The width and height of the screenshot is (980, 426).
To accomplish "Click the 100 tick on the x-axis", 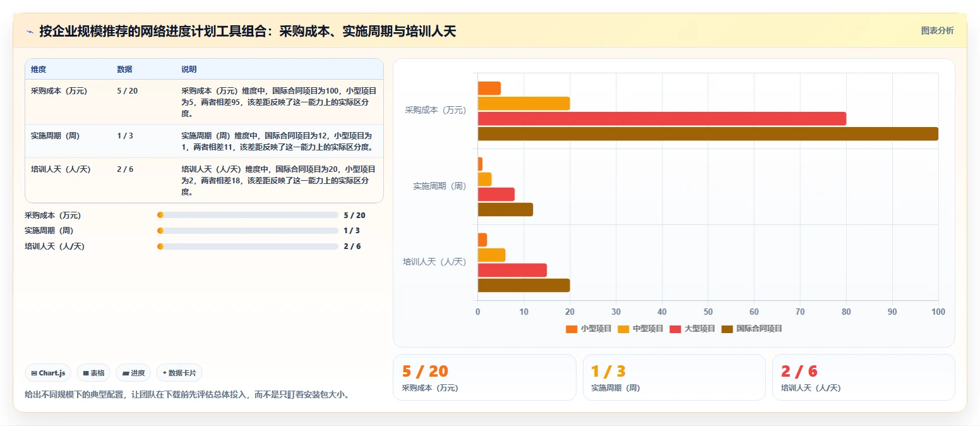I will (x=938, y=312).
